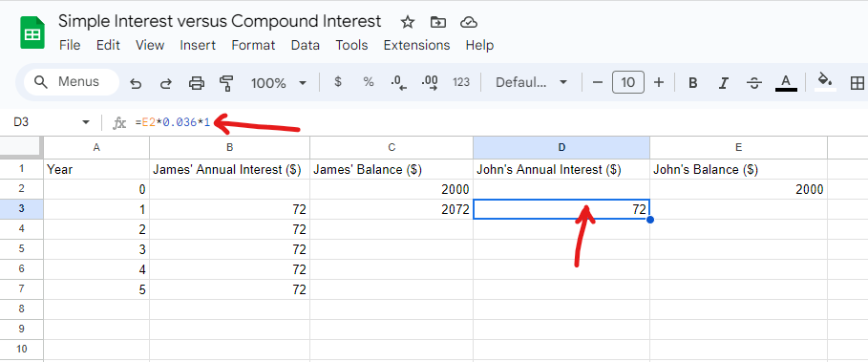The image size is (868, 362).
Task: Select column C header
Action: click(392, 147)
